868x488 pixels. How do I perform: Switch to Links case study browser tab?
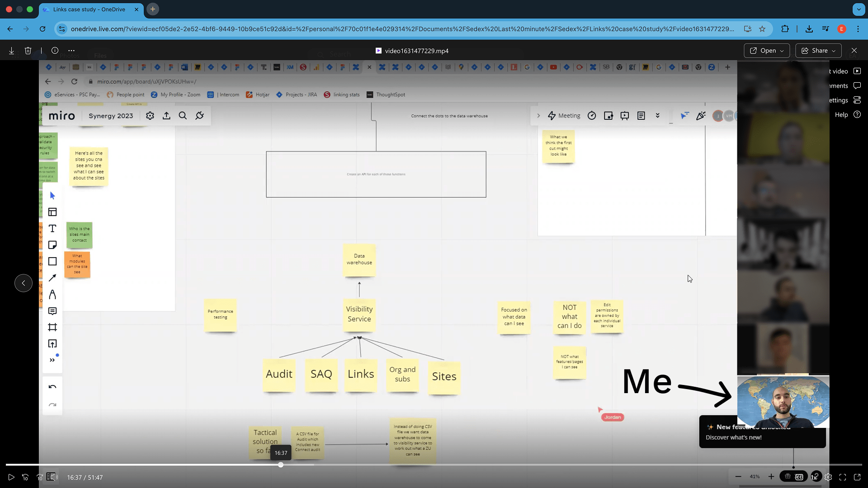tap(89, 9)
